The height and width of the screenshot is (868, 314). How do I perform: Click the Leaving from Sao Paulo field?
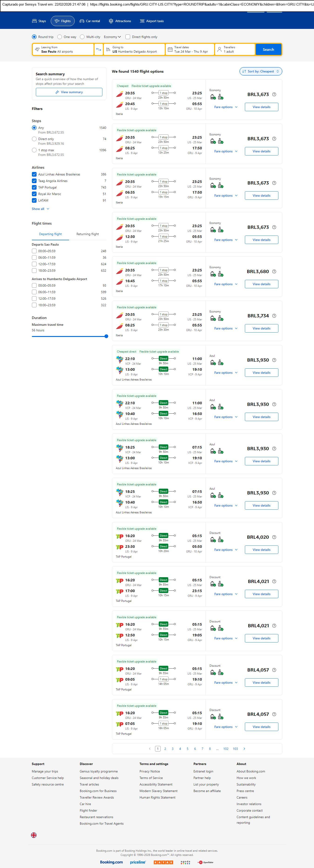point(63,50)
